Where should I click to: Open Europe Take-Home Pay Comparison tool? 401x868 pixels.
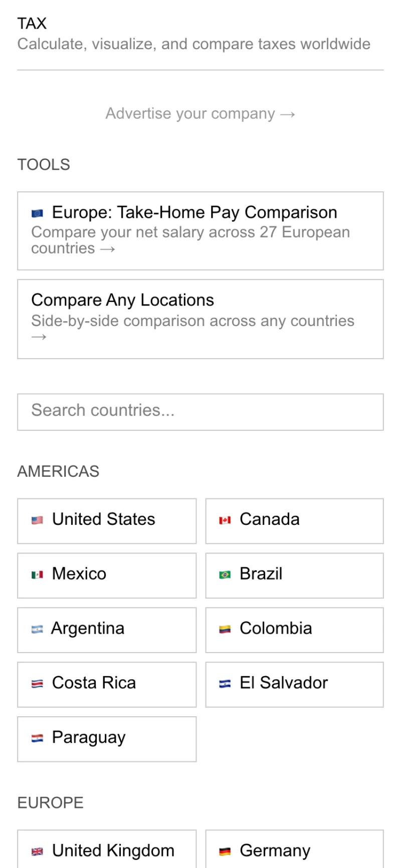tap(200, 231)
